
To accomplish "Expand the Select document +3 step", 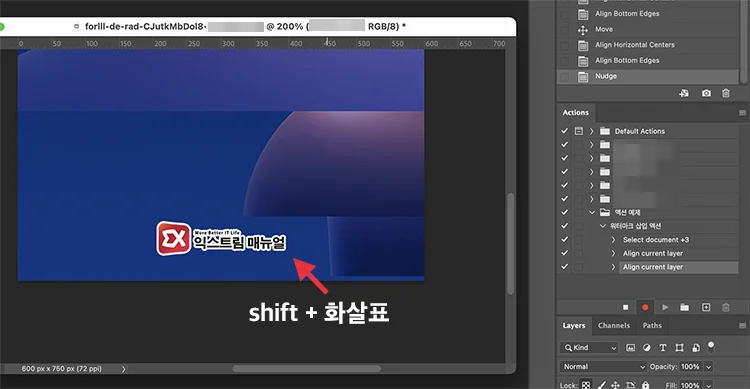I will [x=613, y=240].
